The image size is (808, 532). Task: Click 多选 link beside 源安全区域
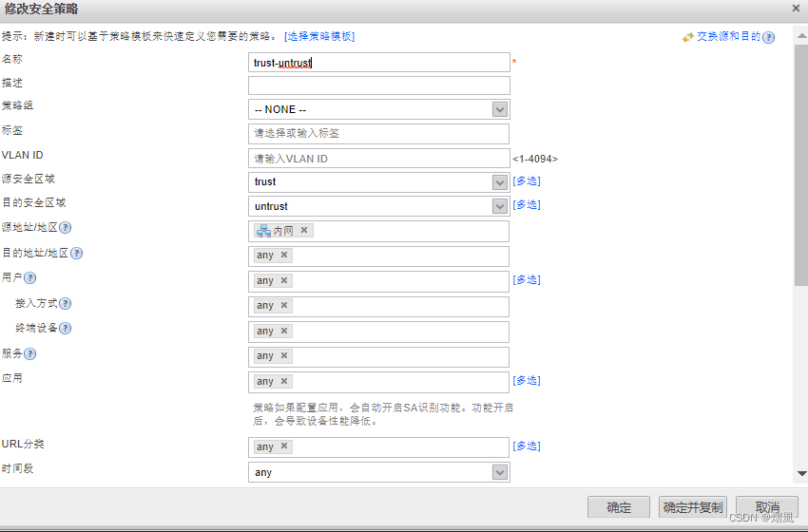tap(527, 180)
